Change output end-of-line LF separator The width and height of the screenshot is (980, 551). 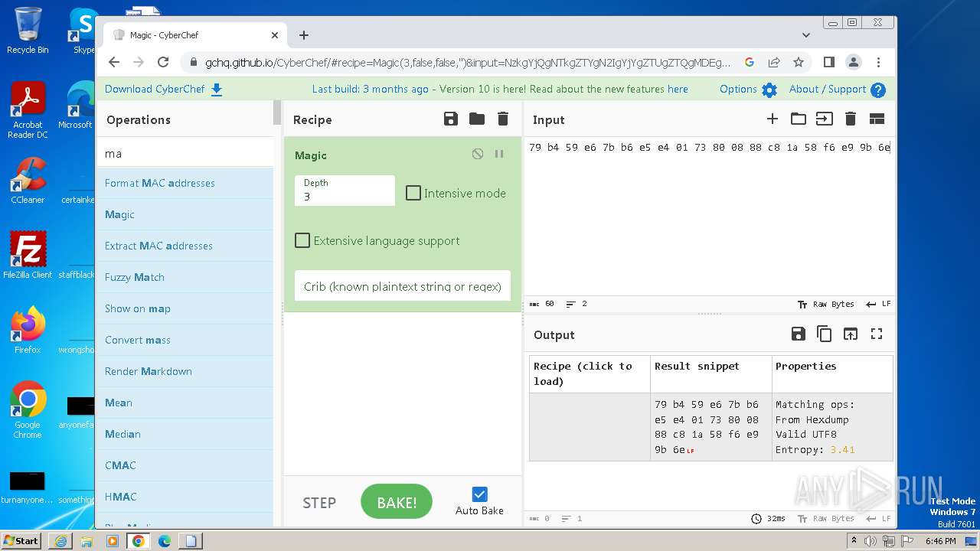878,518
